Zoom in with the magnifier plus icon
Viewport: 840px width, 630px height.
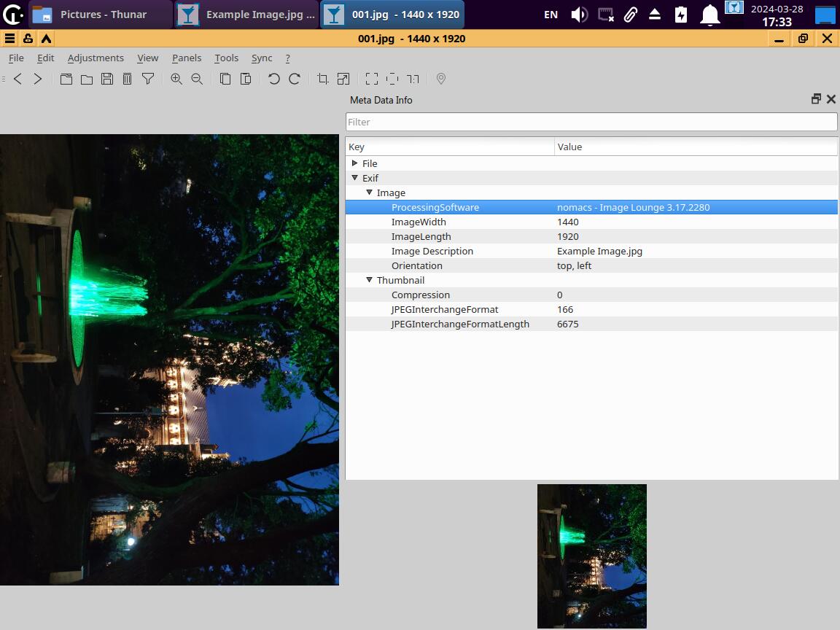point(176,79)
